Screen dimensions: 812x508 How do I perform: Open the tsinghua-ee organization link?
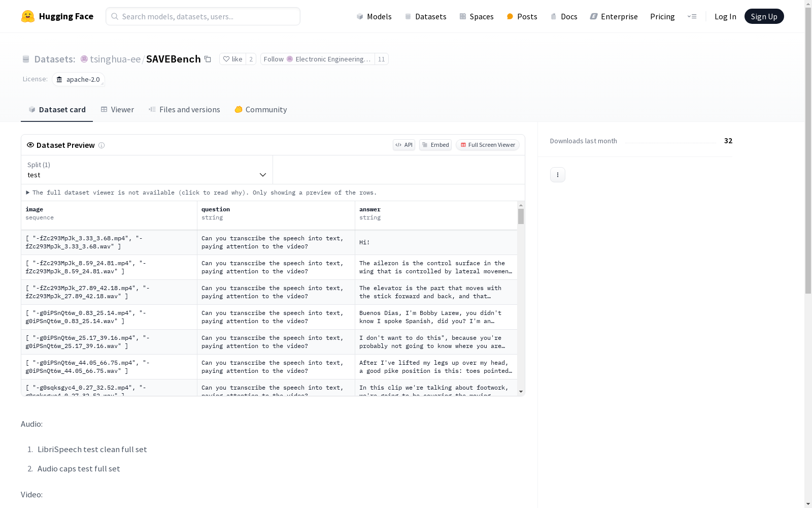(x=115, y=59)
